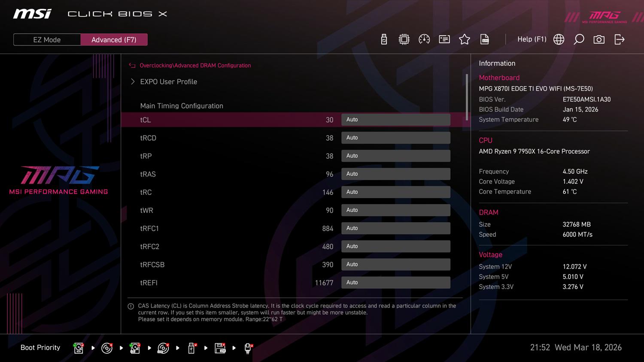
Task: Open the M-Flash USB update icon
Action: (x=384, y=39)
